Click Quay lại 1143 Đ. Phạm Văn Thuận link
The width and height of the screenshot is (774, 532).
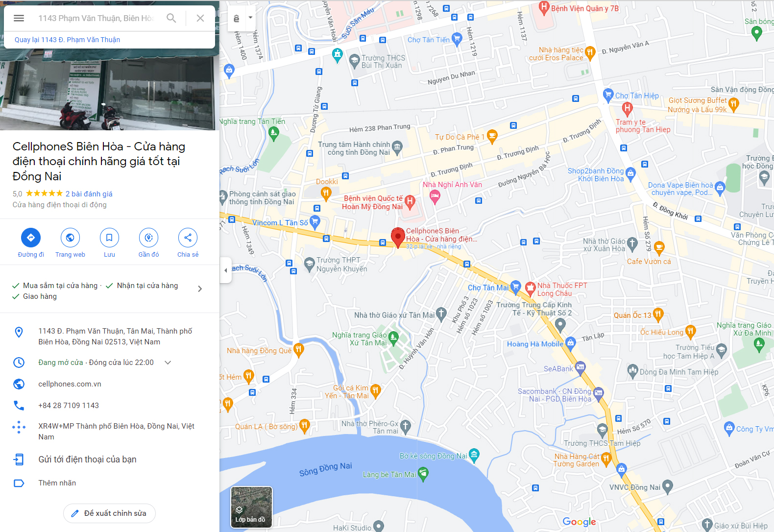pos(68,40)
